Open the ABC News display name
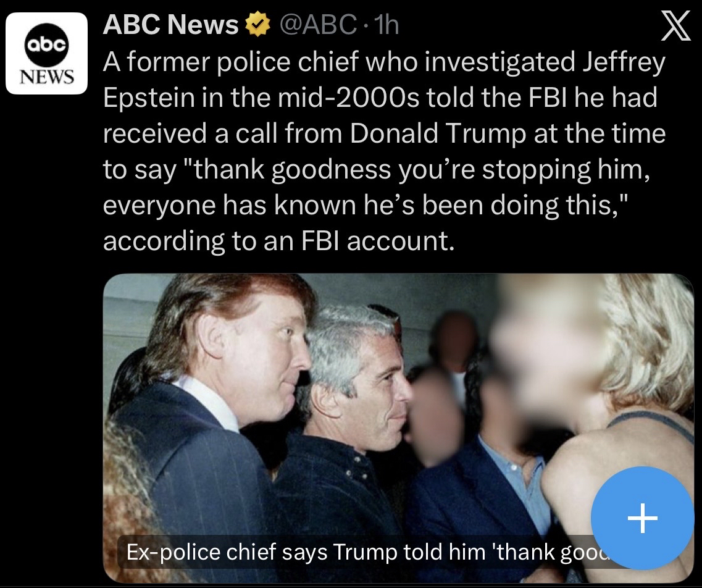This screenshot has height=588, width=702. coord(170,24)
